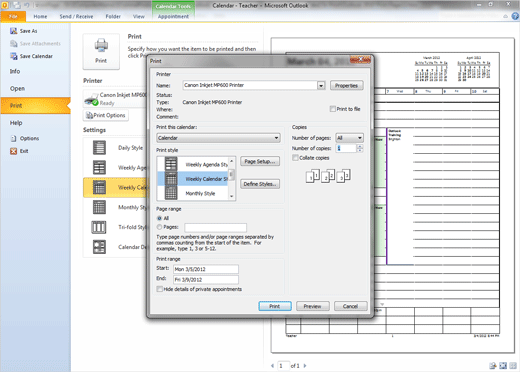Click printer Properties button
This screenshot has height=372, width=520.
(x=347, y=85)
